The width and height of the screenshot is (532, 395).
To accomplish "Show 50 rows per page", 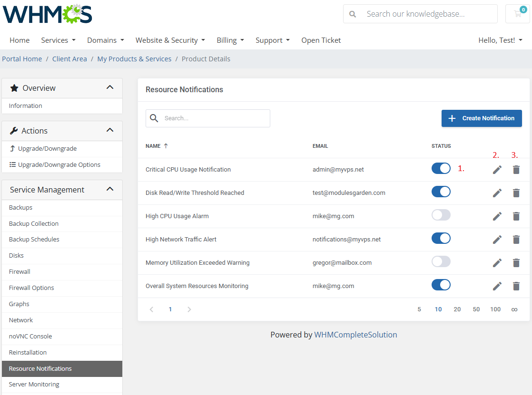I will tap(476, 309).
